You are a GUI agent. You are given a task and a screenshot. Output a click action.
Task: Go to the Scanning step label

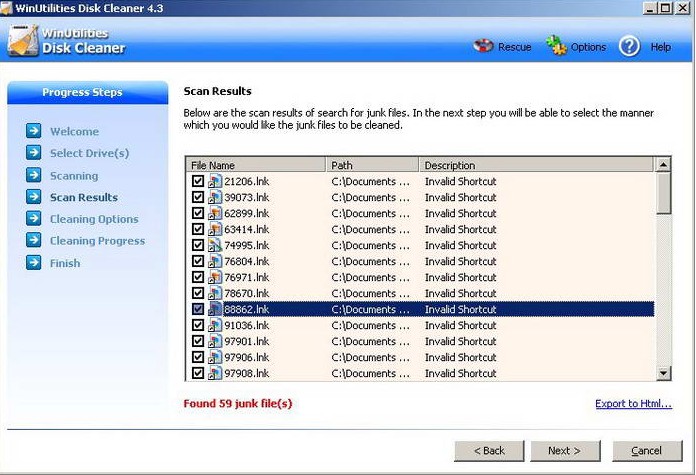tap(74, 176)
